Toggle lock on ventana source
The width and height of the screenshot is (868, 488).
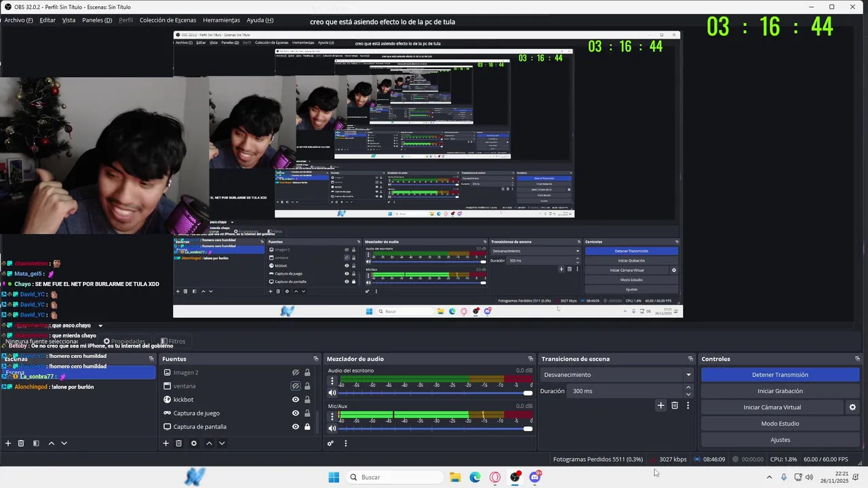coord(307,386)
